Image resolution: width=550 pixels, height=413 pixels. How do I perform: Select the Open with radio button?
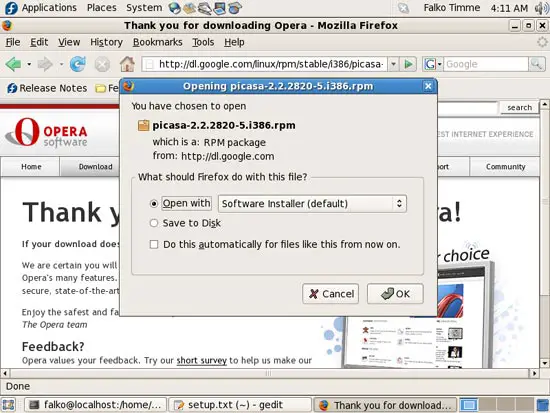[154, 204]
